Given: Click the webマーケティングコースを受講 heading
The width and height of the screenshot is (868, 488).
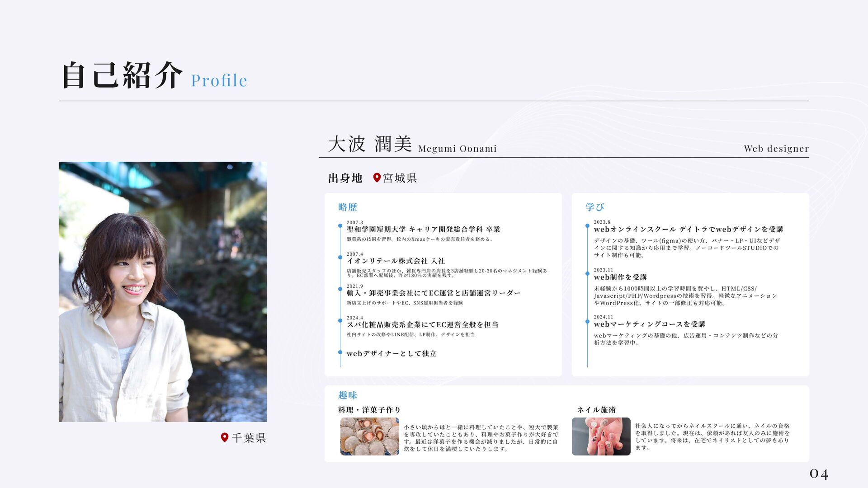Looking at the screenshot, I should [x=649, y=324].
